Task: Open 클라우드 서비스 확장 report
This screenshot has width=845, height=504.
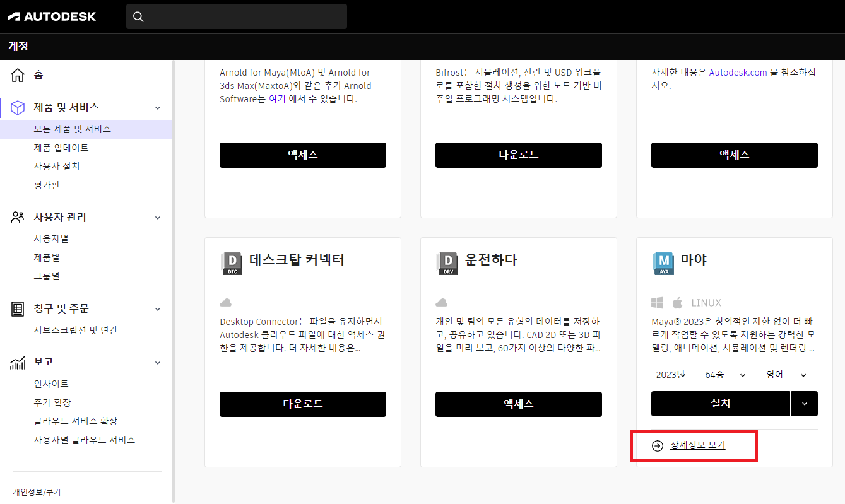Action: click(76, 421)
